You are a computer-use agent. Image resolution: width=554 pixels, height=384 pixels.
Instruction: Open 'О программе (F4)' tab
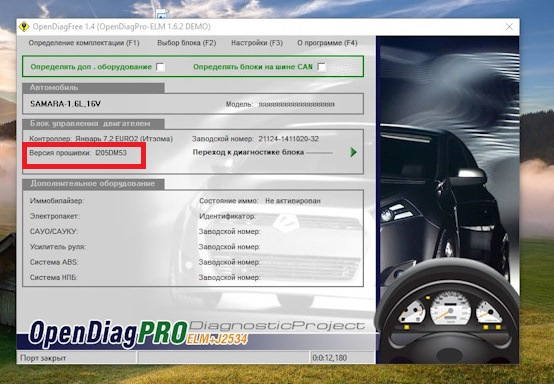click(x=327, y=43)
